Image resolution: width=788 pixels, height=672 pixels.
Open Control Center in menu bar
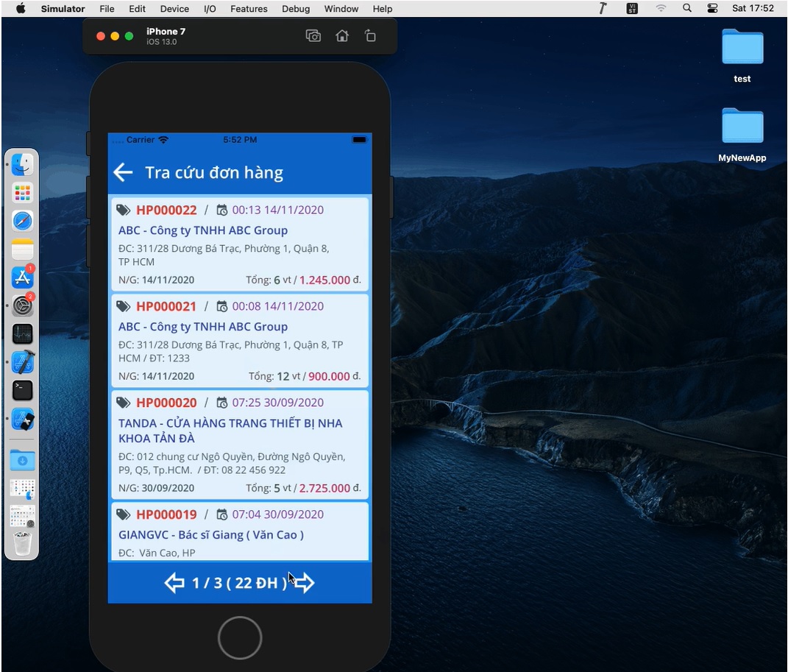point(712,9)
